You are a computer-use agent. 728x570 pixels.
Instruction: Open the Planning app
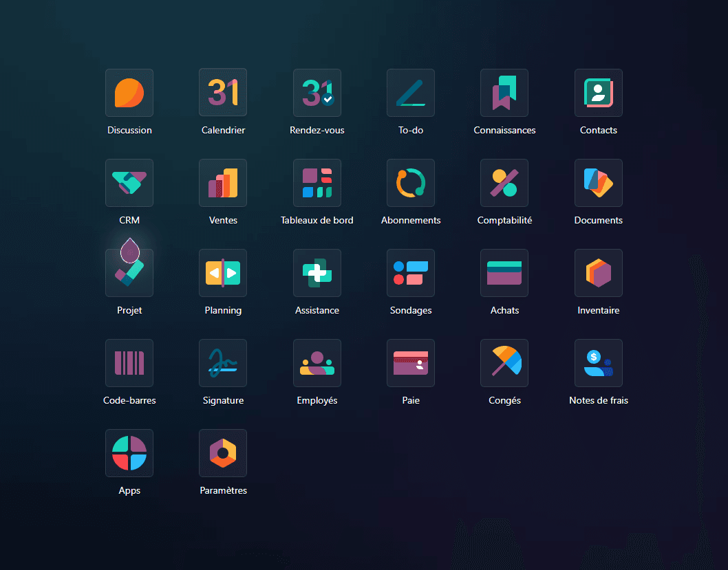tap(223, 273)
